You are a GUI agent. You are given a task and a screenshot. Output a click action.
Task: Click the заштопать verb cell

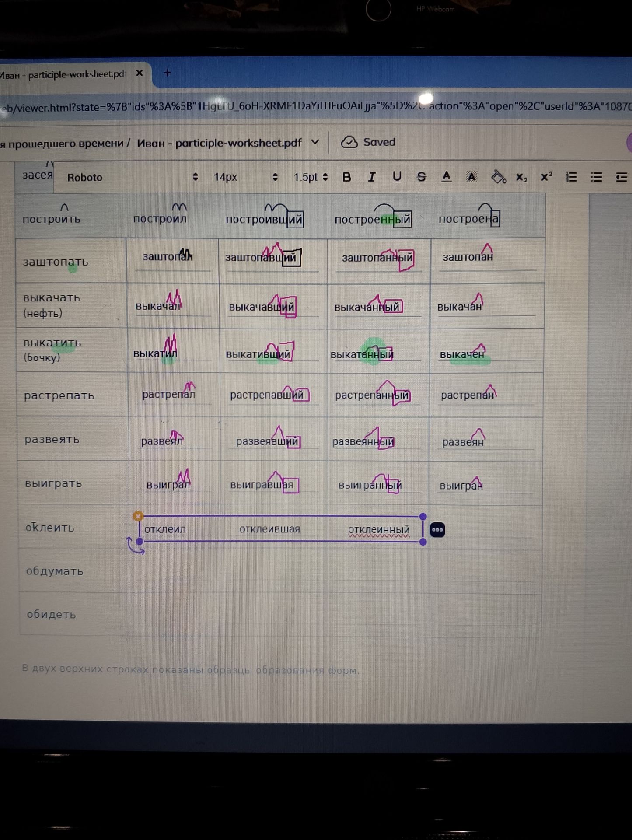click(56, 262)
